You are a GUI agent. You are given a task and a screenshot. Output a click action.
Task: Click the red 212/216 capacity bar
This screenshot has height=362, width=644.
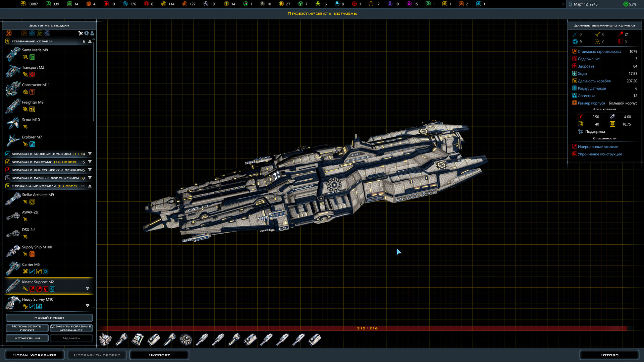(x=367, y=328)
